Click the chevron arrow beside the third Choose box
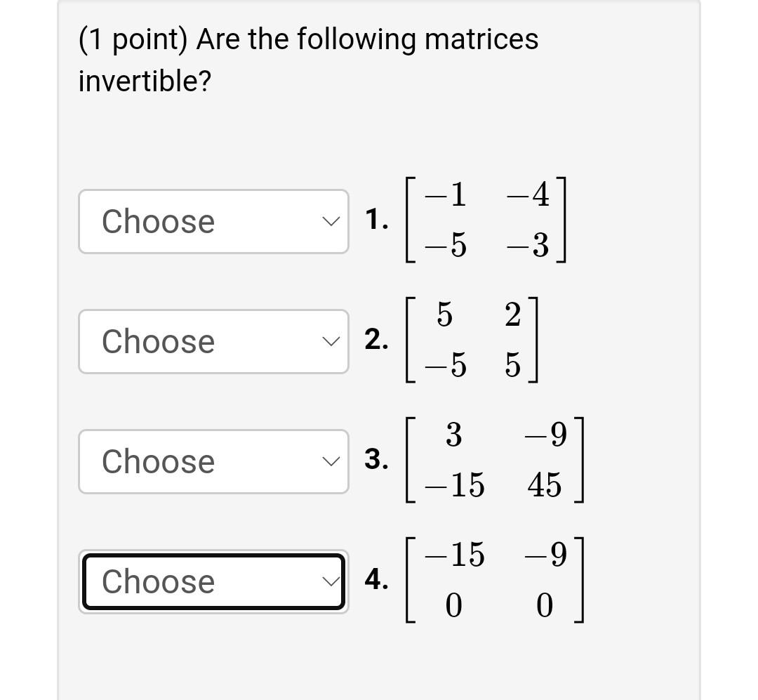The height and width of the screenshot is (700, 758). click(330, 461)
